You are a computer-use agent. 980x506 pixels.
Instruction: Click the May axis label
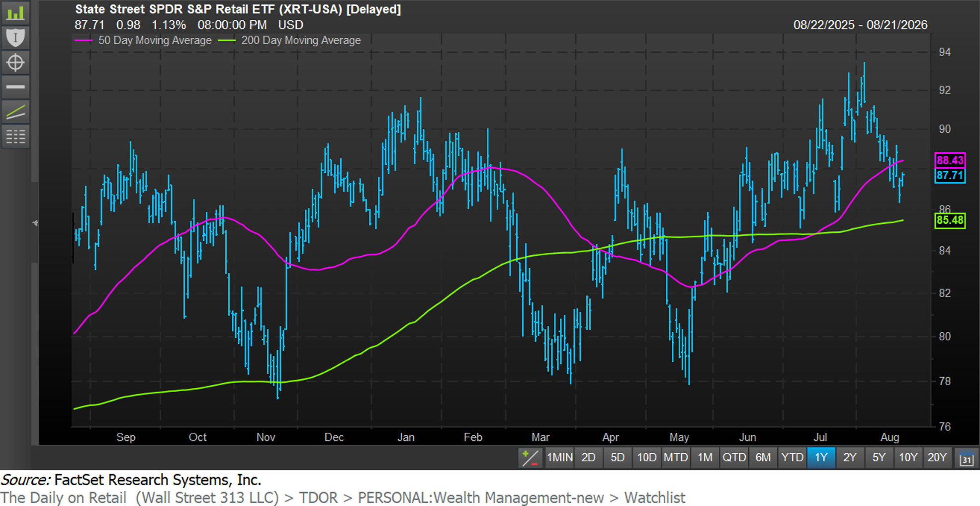point(679,437)
